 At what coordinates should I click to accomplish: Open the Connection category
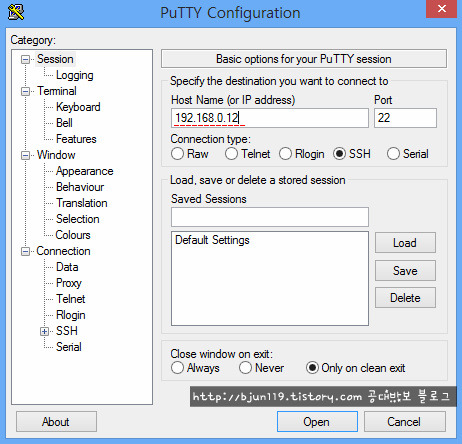coord(63,251)
